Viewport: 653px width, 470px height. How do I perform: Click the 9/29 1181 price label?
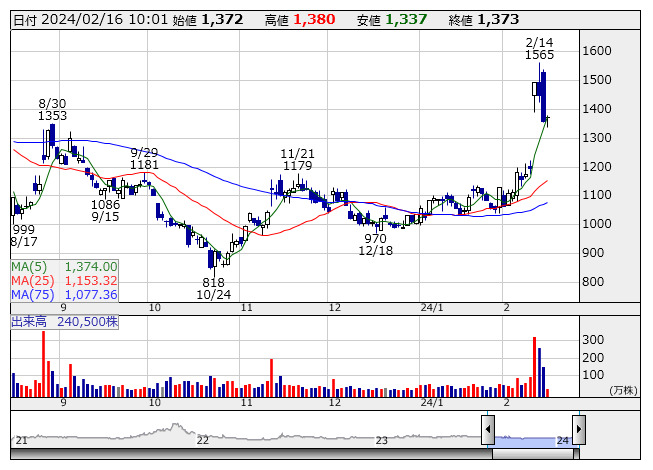(144, 159)
